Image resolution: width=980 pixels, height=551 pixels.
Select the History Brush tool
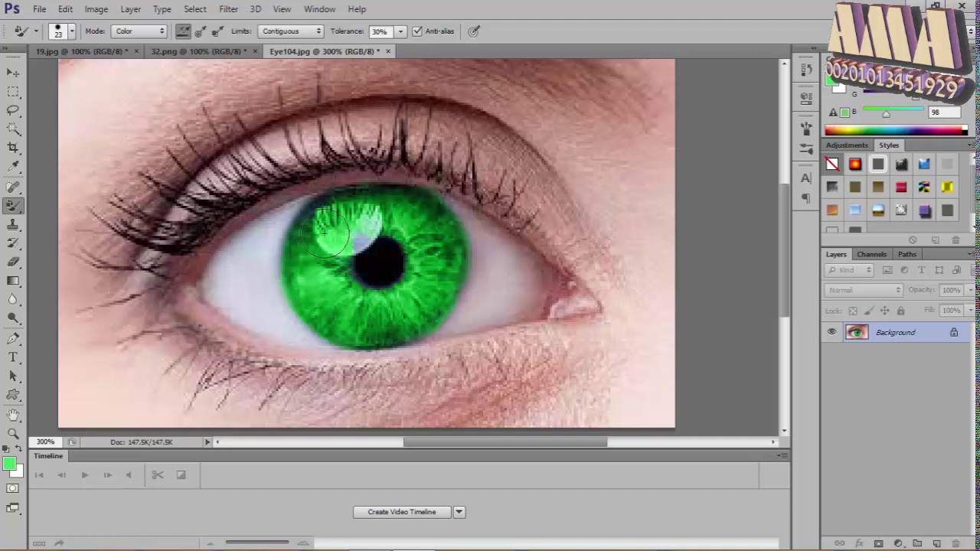[13, 243]
